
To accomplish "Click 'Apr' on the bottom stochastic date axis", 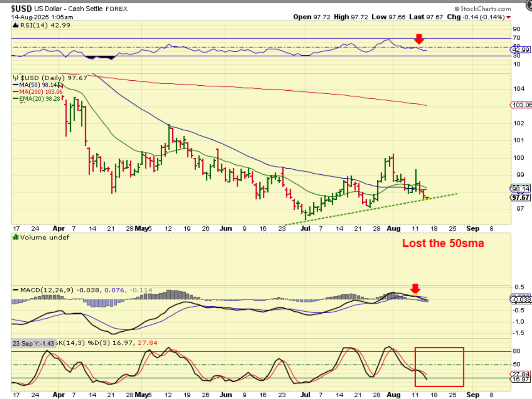I will [59, 394].
